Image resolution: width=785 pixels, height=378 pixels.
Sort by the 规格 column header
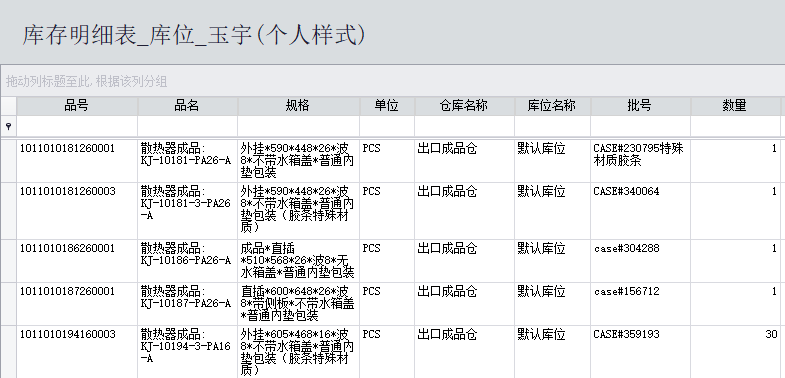click(298, 106)
